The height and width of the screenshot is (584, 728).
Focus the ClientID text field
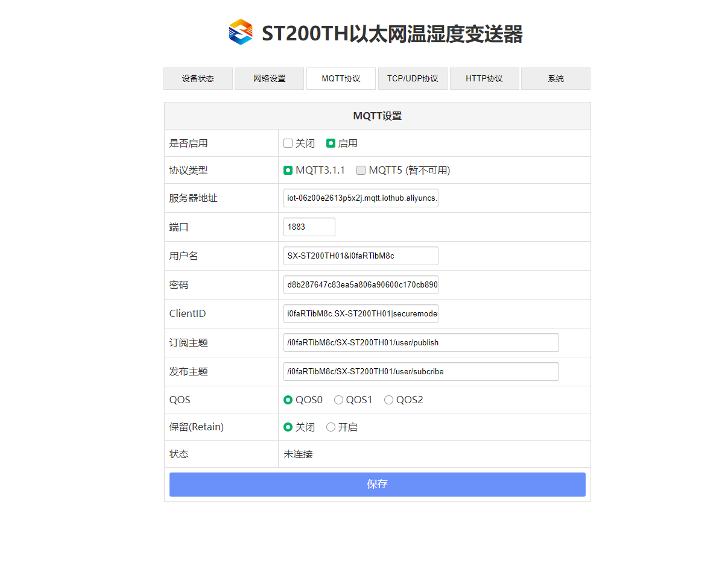(361, 314)
